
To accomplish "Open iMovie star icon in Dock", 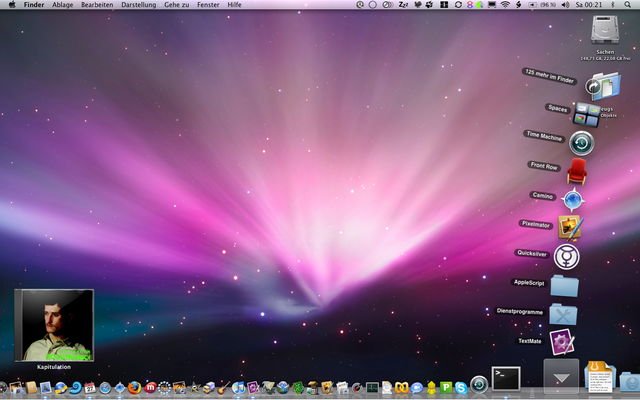I will coord(194,388).
